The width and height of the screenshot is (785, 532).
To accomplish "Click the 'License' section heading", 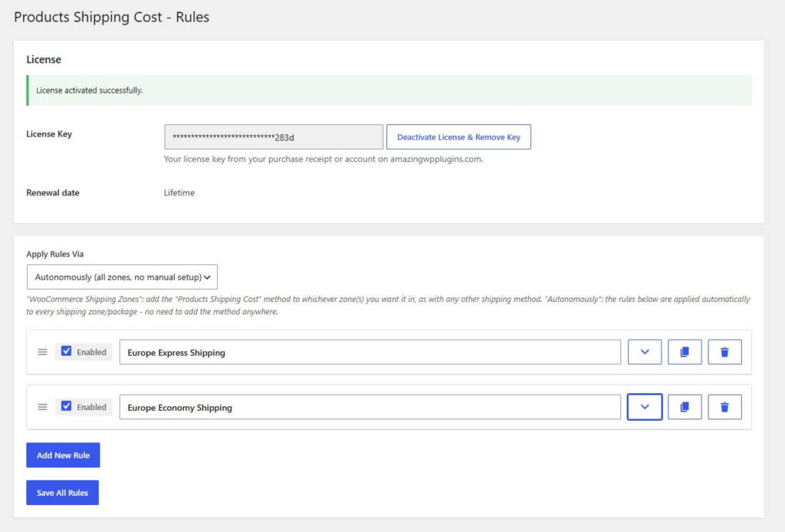I will (x=44, y=59).
